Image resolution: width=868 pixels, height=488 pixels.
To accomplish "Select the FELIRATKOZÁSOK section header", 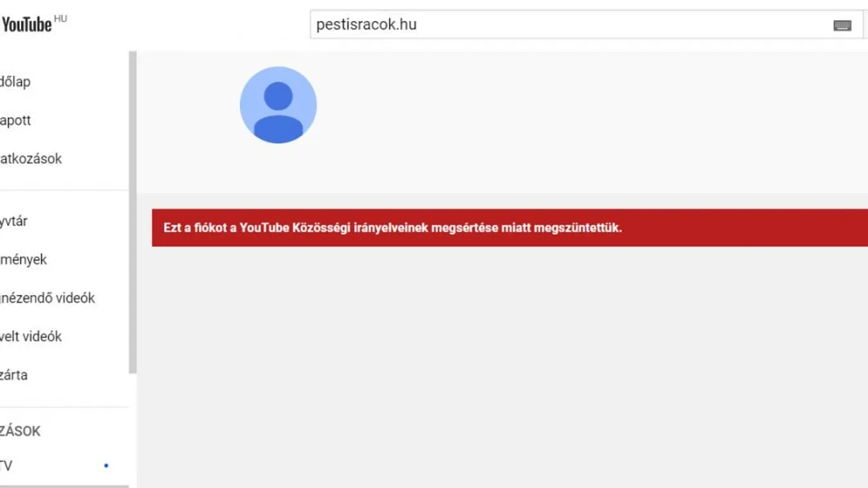I will tap(20, 431).
